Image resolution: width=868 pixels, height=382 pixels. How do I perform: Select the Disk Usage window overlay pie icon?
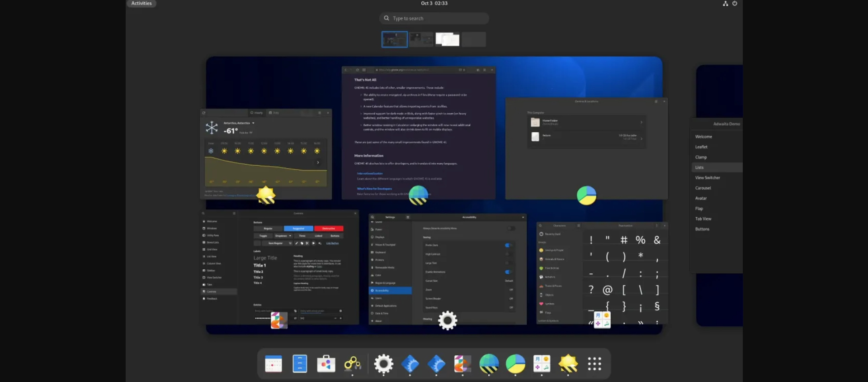[587, 196]
